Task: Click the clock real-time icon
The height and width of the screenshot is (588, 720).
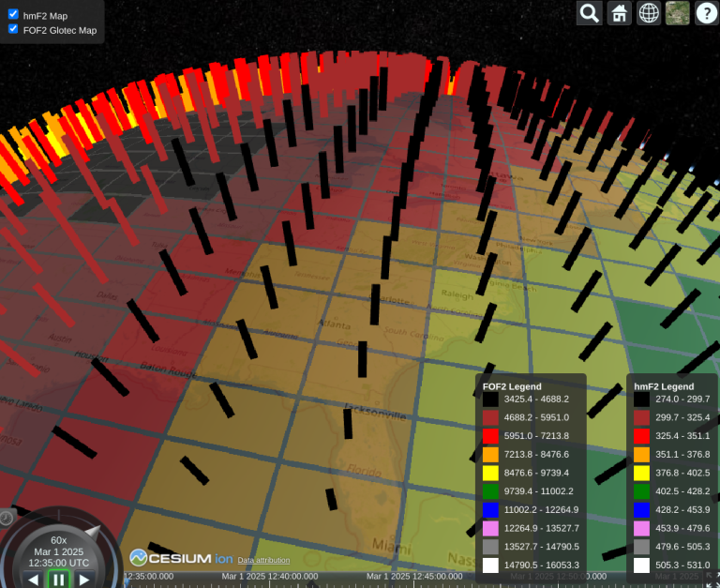Action: click(7, 519)
